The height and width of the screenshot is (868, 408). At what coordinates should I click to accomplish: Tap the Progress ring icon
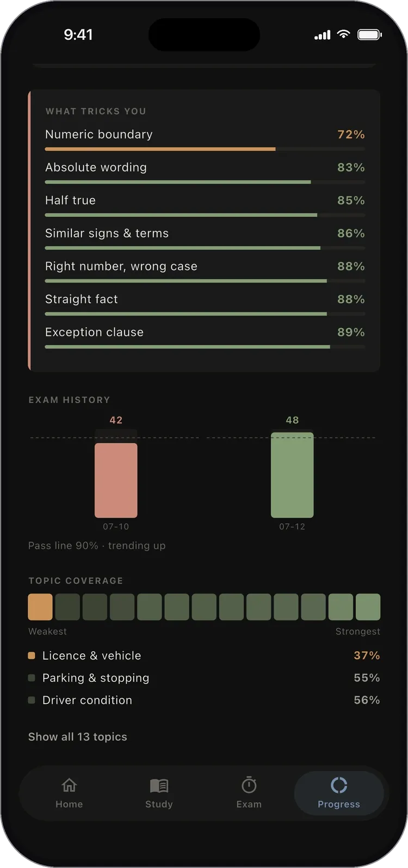339,785
